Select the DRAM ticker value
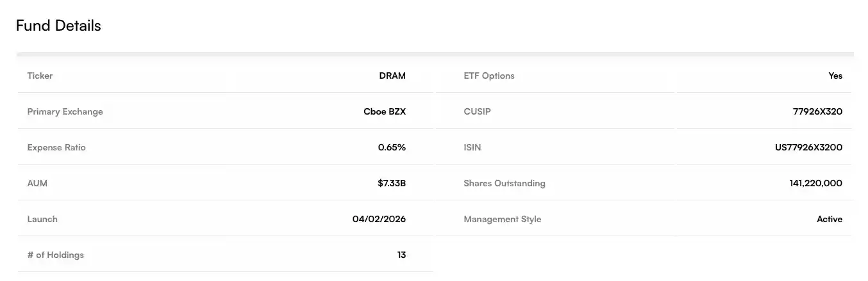 (392, 76)
